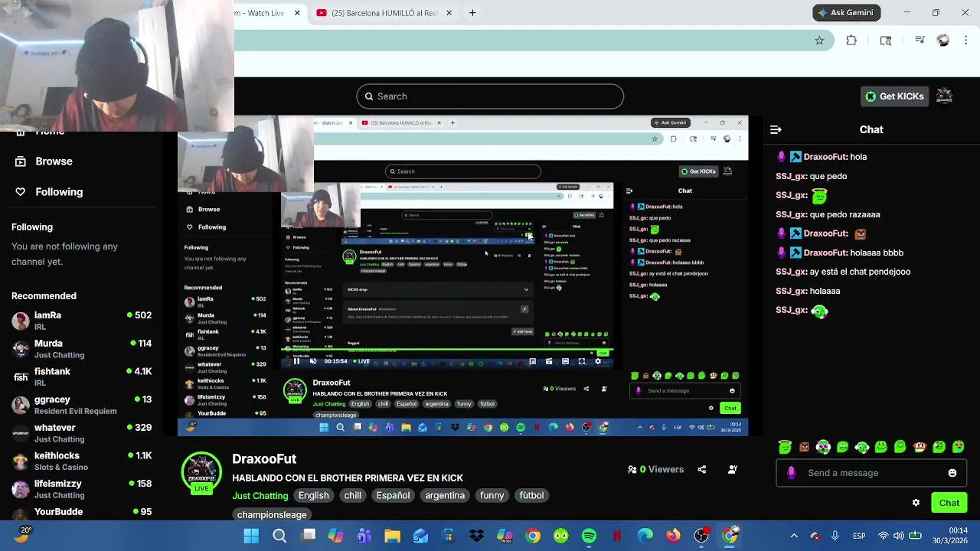980x551 pixels.
Task: Open File Explorer from the taskbar
Action: [392, 536]
